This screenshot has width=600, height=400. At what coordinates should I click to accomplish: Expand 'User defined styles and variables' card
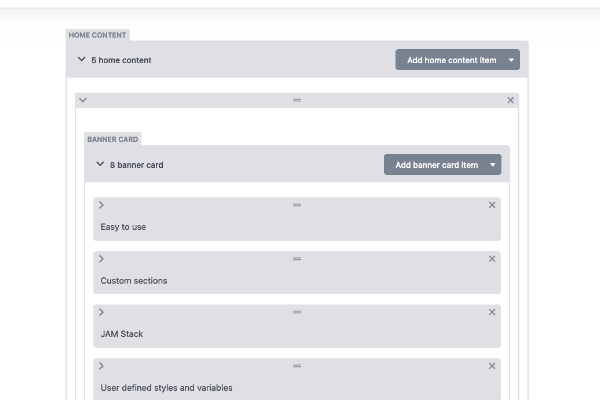pos(102,366)
